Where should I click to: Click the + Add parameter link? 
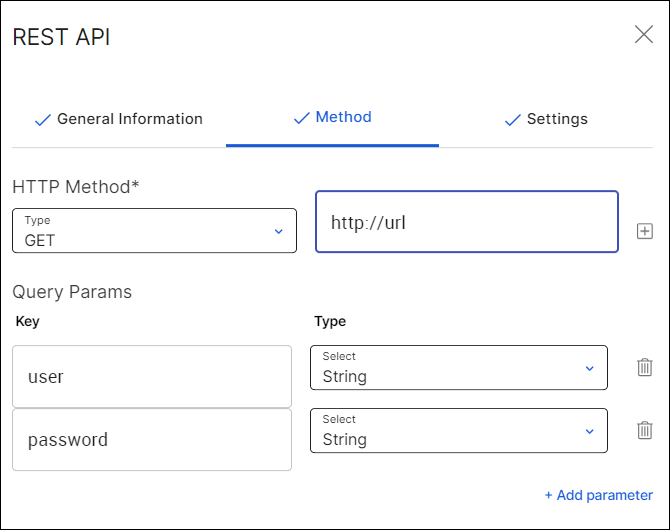click(x=598, y=495)
